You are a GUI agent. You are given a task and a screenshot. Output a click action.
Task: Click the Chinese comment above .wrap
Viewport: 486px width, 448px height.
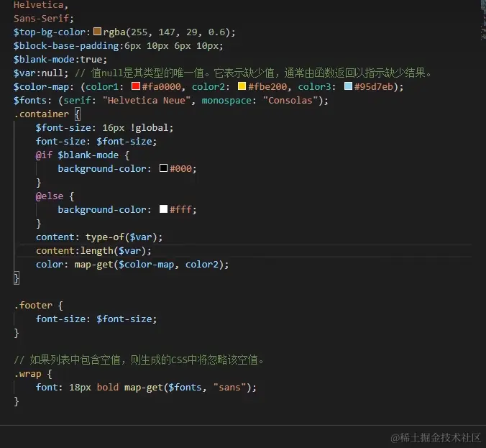pos(139,360)
